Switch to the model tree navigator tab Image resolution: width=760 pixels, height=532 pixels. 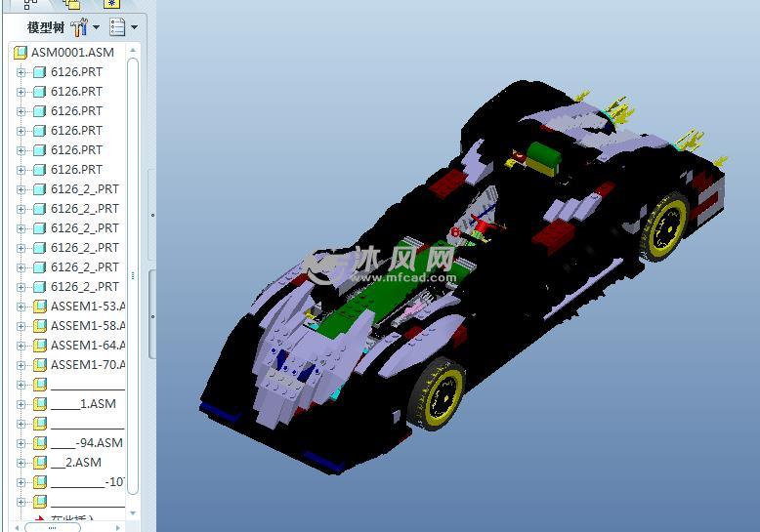click(30, 4)
